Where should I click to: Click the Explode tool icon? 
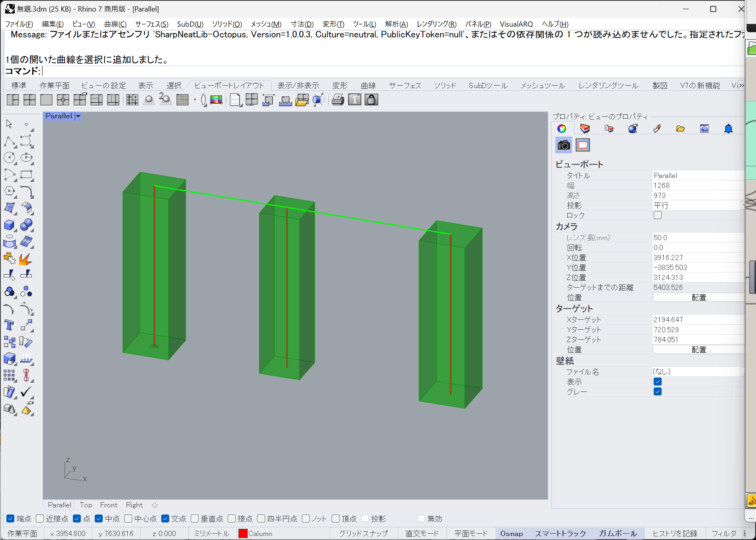point(25,259)
